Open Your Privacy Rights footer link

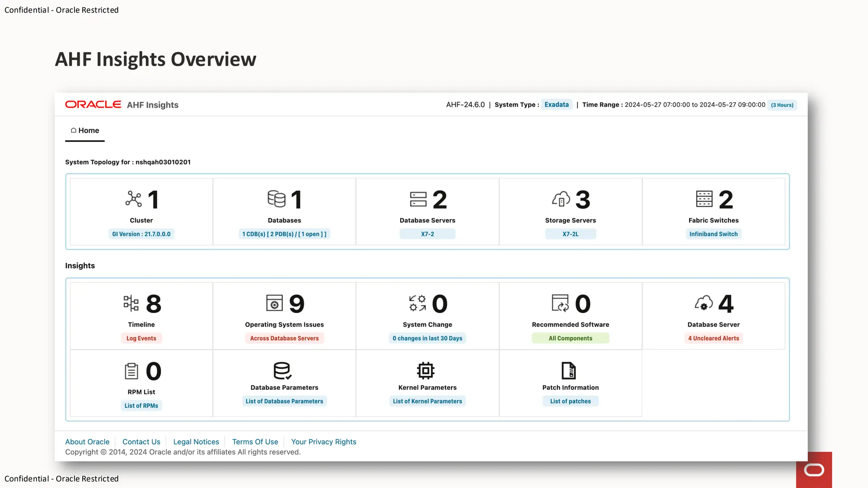(324, 442)
